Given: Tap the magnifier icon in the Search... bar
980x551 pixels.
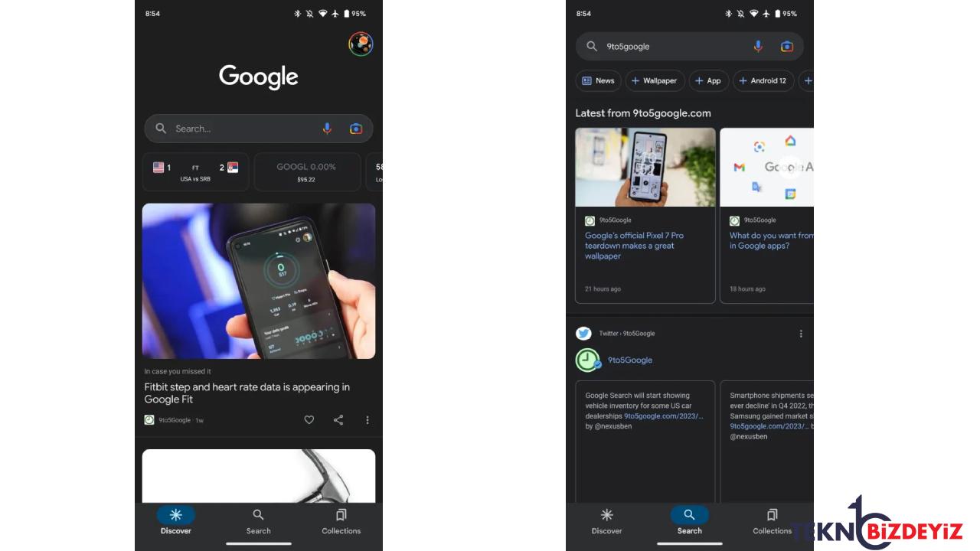Looking at the screenshot, I should pos(161,129).
